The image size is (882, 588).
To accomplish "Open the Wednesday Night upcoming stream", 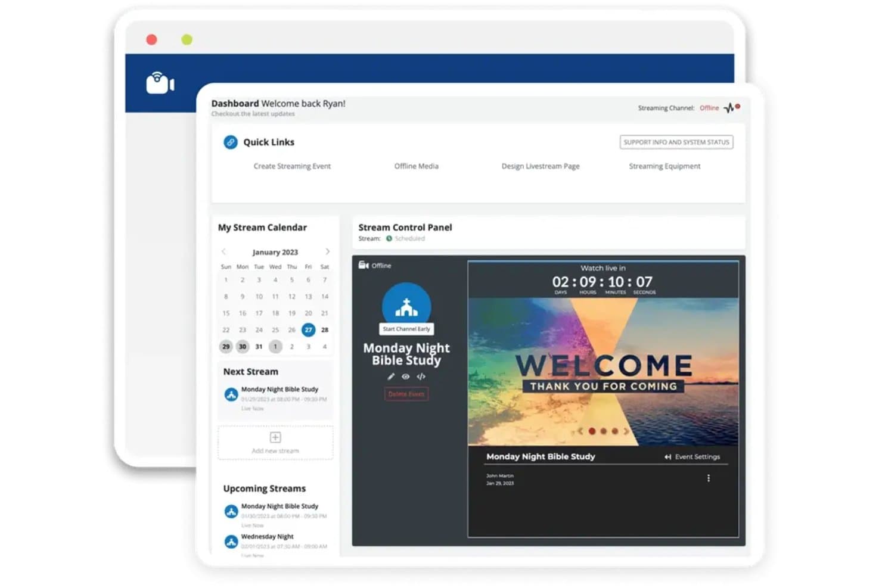I will [267, 536].
